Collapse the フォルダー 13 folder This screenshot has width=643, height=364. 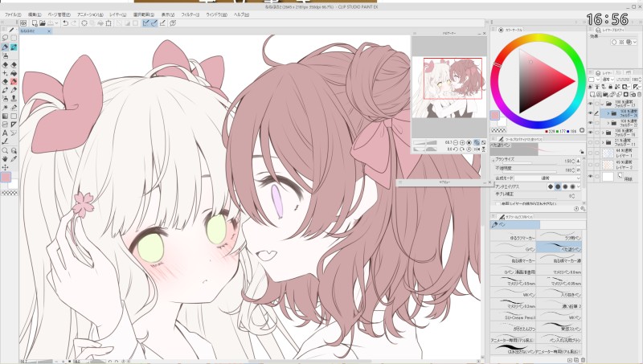coord(602,104)
